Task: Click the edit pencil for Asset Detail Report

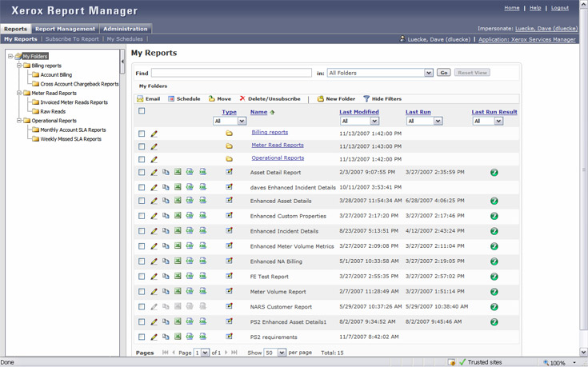Action: point(154,173)
